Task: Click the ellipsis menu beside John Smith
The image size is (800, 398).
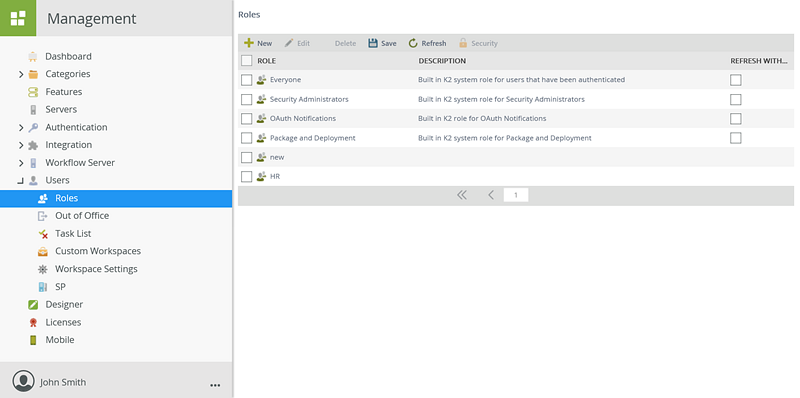Action: tap(215, 385)
